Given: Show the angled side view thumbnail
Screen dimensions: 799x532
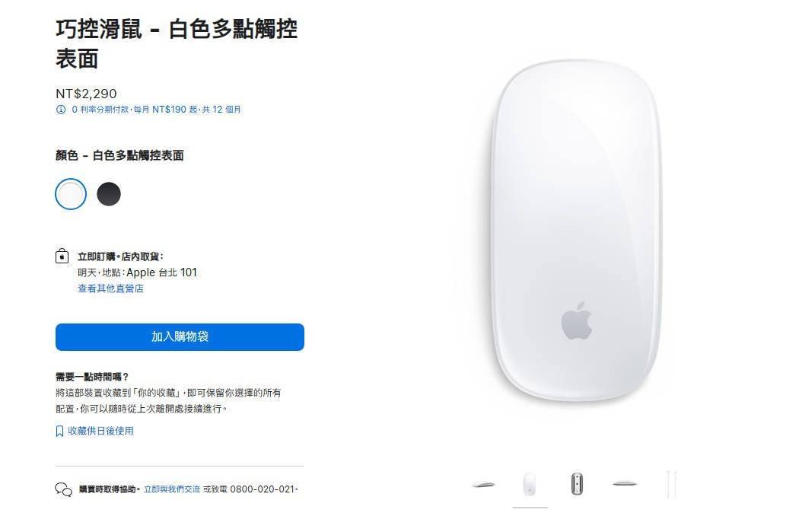Looking at the screenshot, I should pyautogui.click(x=483, y=484).
